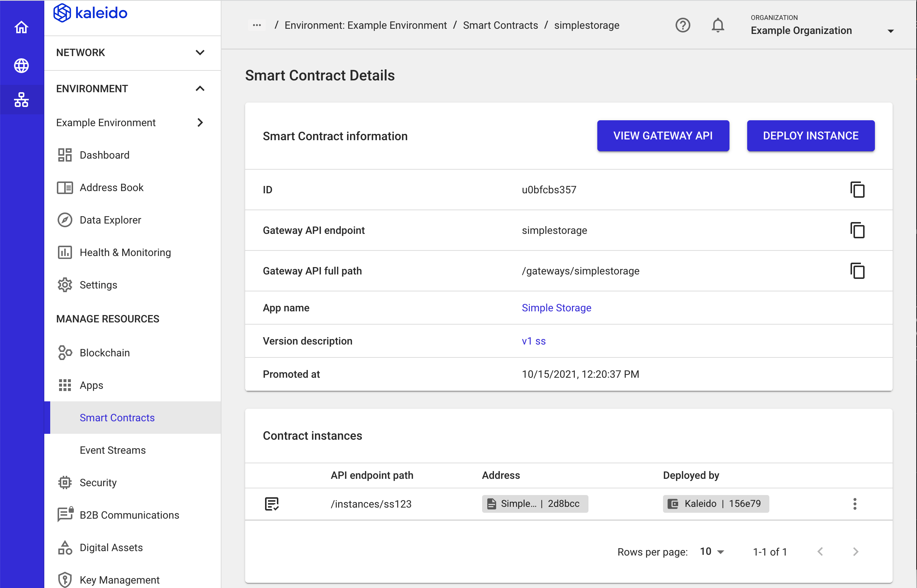Click the Blockchain icon under Manage Resources
This screenshot has width=917, height=588.
click(65, 352)
